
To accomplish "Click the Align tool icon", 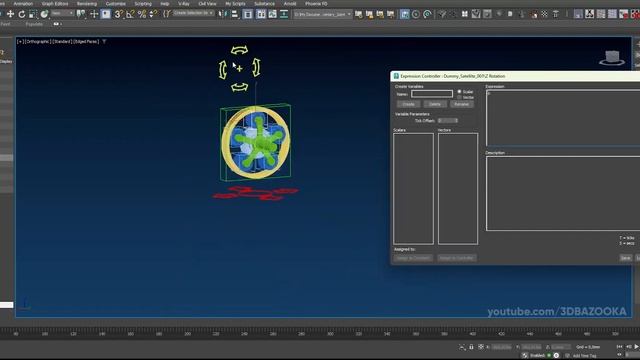I will point(235,14).
